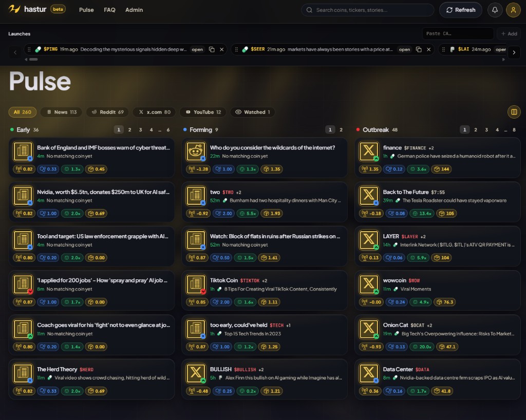The image size is (526, 420).
Task: Click the Refresh button
Action: [x=461, y=10]
